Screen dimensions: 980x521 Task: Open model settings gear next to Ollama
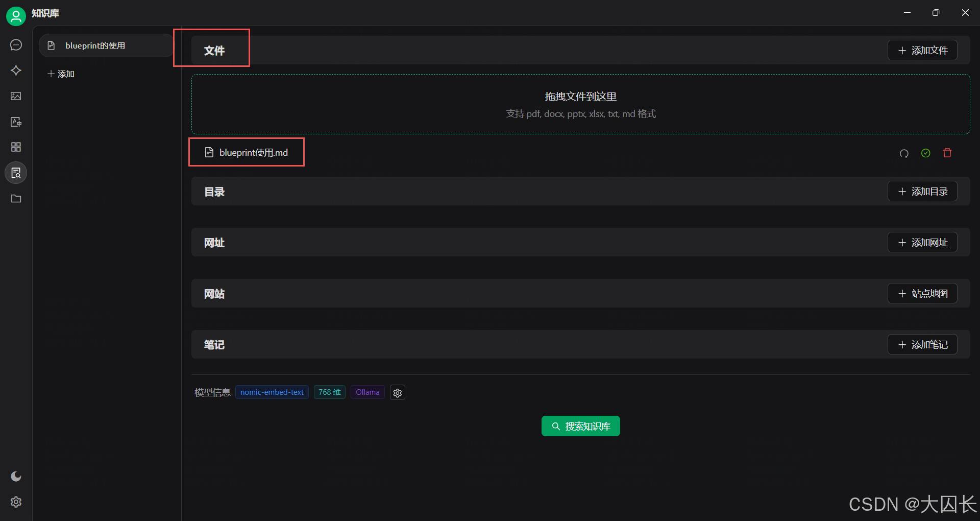[x=398, y=393]
